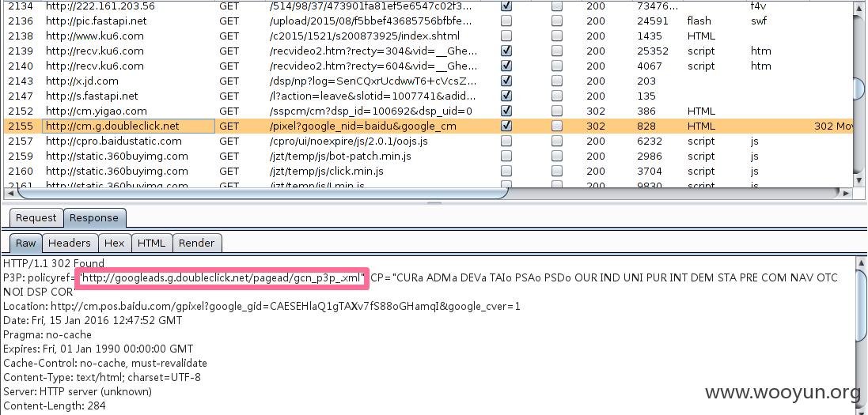This screenshot has height=415, width=868.
Task: Toggle the params checkbox in row 2136
Action: point(506,21)
